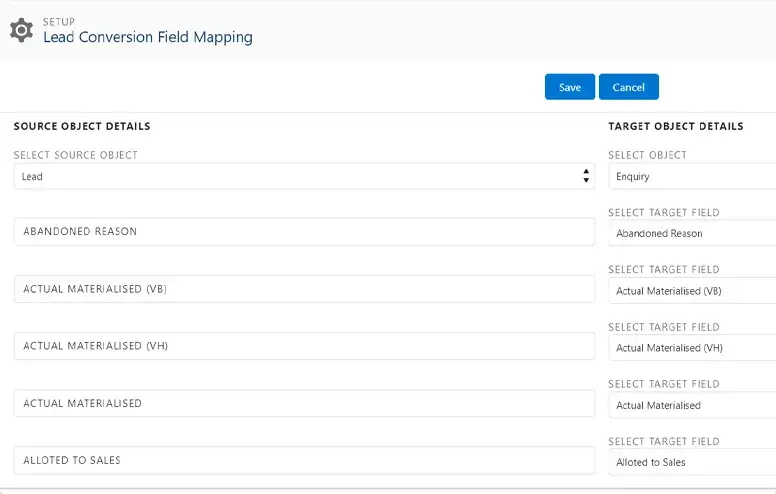Click the Cancel button
The image size is (776, 494).
pyautogui.click(x=629, y=87)
